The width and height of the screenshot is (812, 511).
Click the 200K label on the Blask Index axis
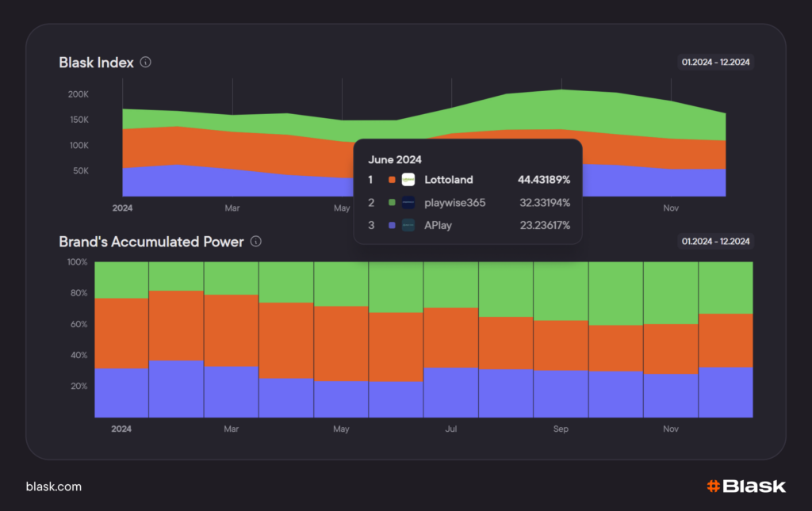(x=79, y=94)
